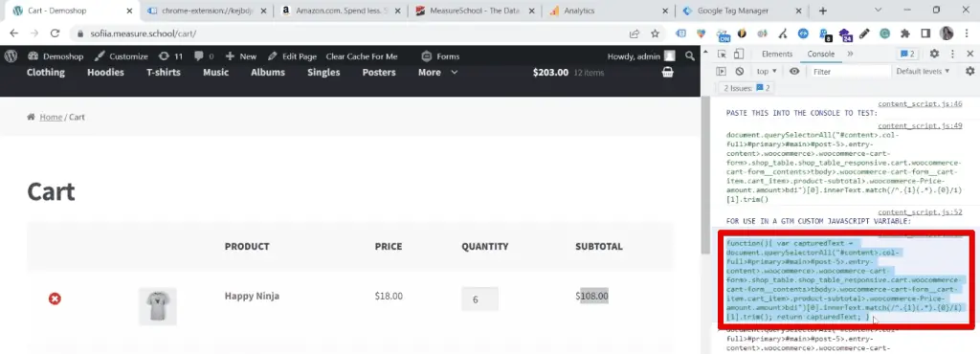
Task: Click the WordPress logo in admin bar
Action: click(x=11, y=56)
